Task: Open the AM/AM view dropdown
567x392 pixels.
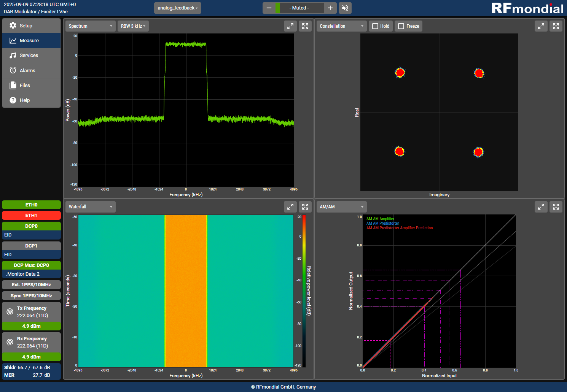Action: [x=342, y=206]
